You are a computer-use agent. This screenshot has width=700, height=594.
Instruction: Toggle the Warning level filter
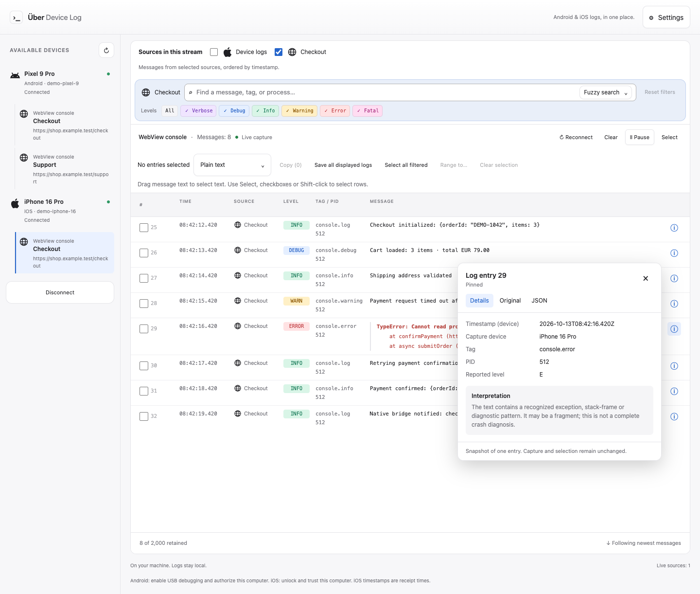(x=299, y=111)
